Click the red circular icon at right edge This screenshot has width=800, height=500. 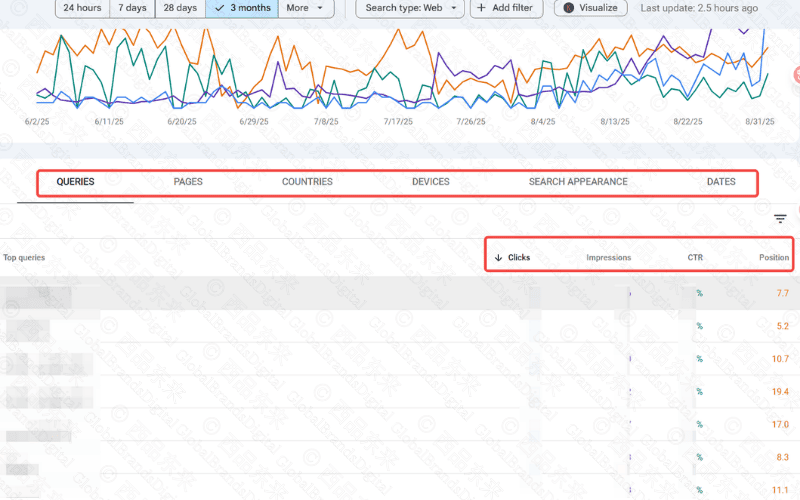point(796,74)
